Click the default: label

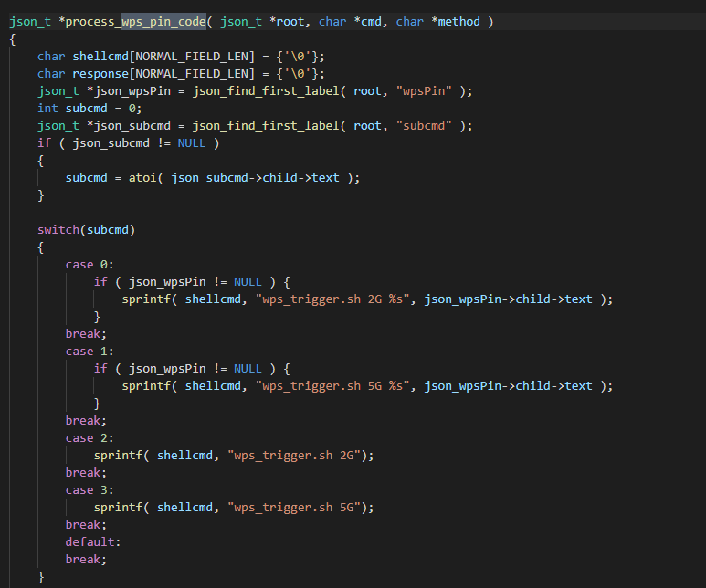click(93, 542)
